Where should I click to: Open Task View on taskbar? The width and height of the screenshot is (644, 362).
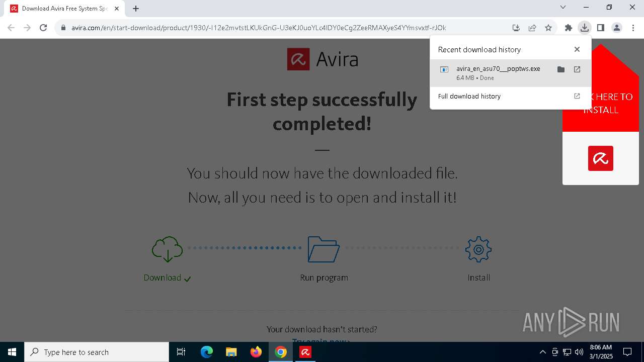tap(181, 352)
